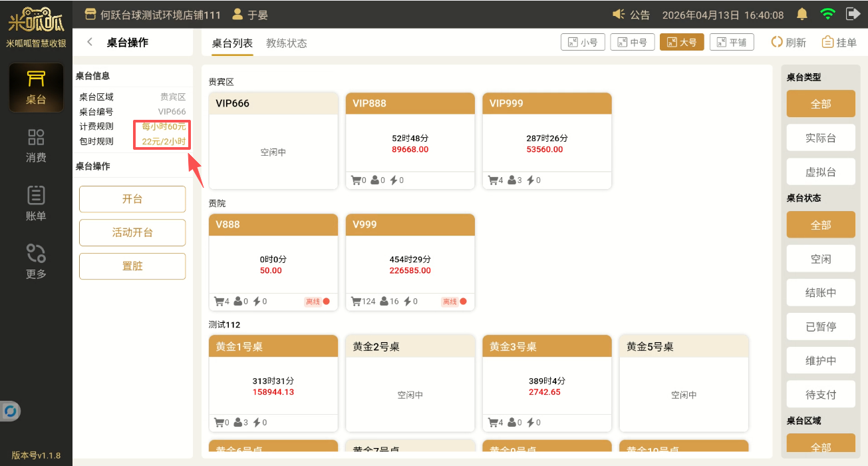Click the logout icon at top right

(852, 14)
